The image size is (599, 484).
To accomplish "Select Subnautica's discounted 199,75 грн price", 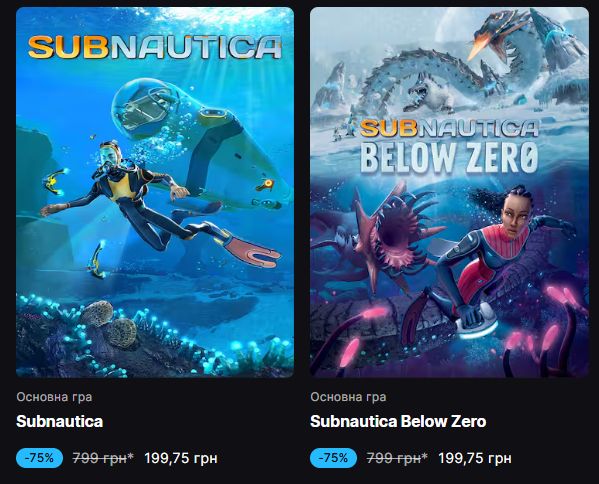I will [181, 458].
